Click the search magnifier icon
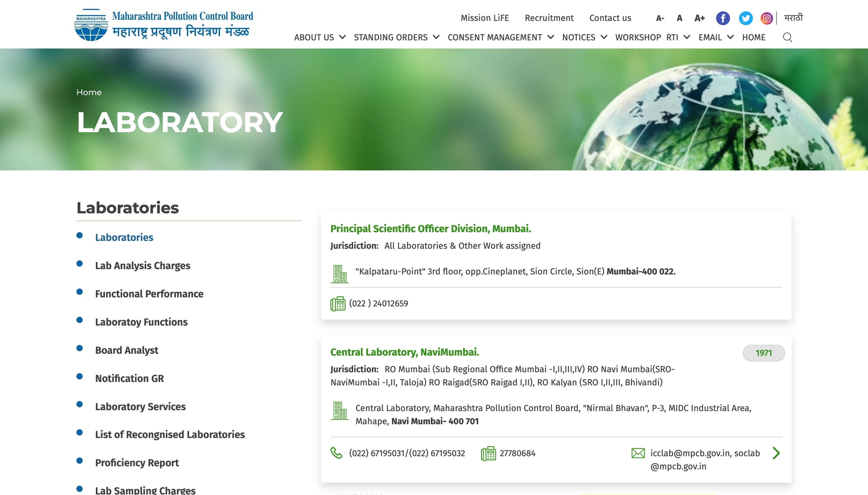The width and height of the screenshot is (868, 495). [787, 37]
